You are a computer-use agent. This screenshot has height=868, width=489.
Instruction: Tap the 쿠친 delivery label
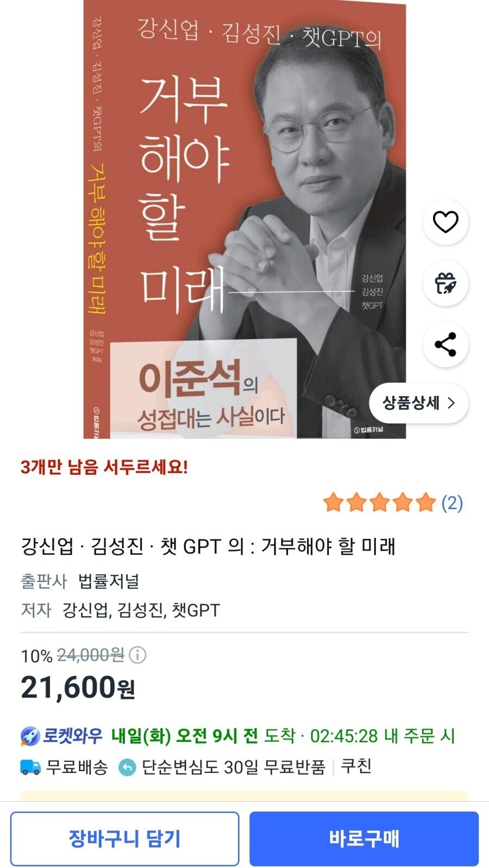click(x=356, y=766)
